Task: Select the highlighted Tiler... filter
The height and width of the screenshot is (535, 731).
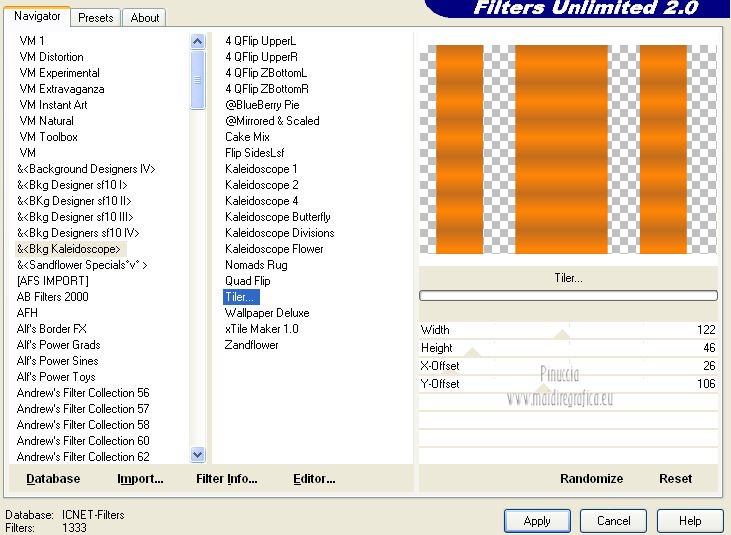Action: click(241, 297)
